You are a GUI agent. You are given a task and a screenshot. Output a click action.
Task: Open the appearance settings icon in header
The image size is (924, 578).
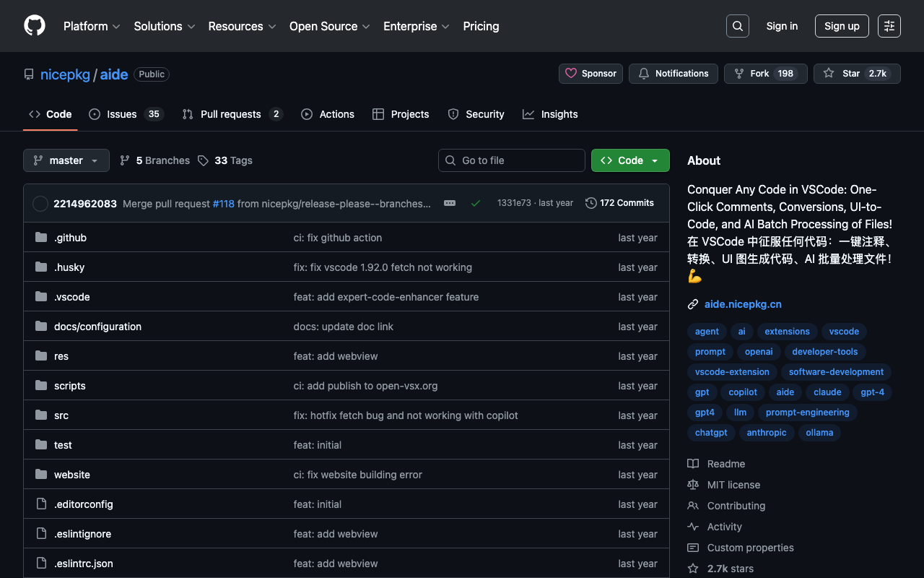[889, 26]
